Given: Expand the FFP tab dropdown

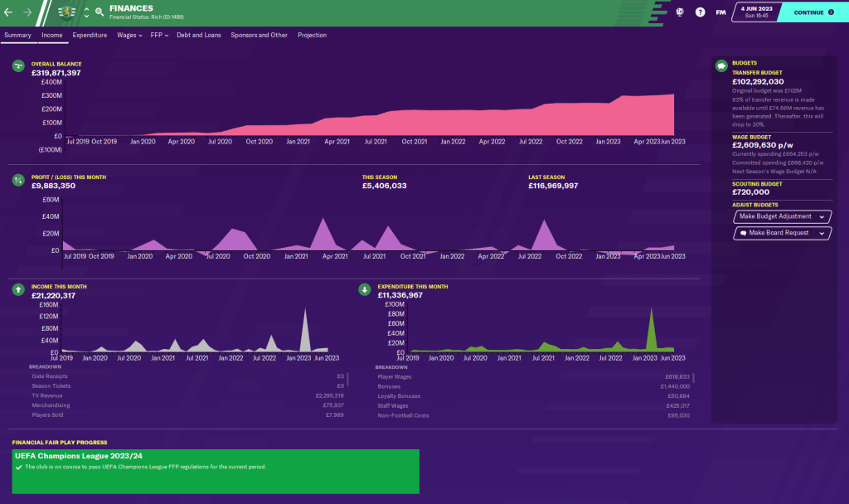Looking at the screenshot, I should 158,36.
